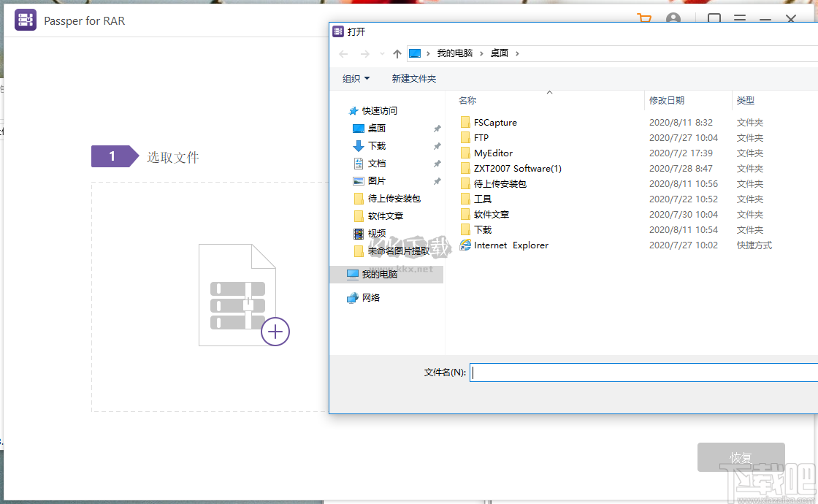Click the sort chevron above 名称 column
The image size is (818, 504).
pos(550,92)
